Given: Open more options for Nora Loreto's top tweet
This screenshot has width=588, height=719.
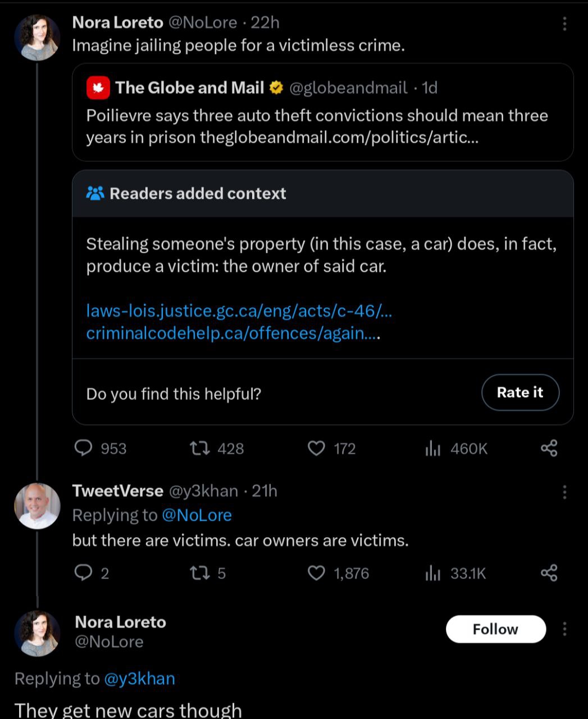Looking at the screenshot, I should (x=564, y=24).
